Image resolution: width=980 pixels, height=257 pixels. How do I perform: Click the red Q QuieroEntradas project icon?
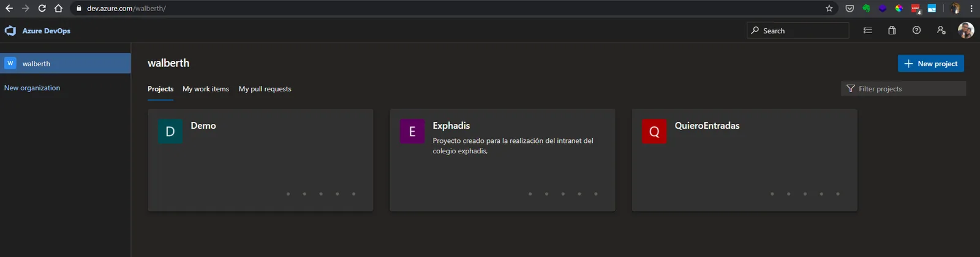(654, 131)
